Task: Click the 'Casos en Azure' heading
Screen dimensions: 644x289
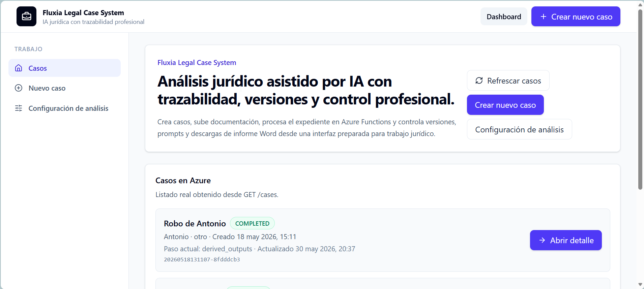Action: 183,181
